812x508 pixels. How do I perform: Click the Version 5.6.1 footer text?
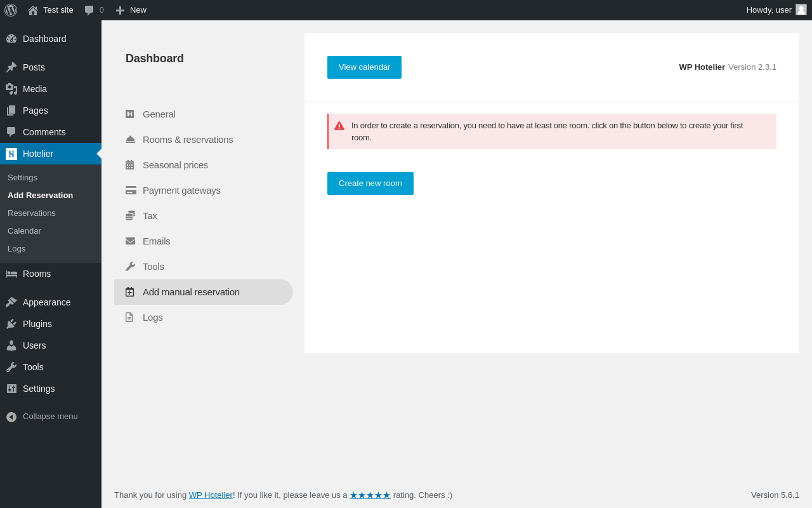click(775, 495)
